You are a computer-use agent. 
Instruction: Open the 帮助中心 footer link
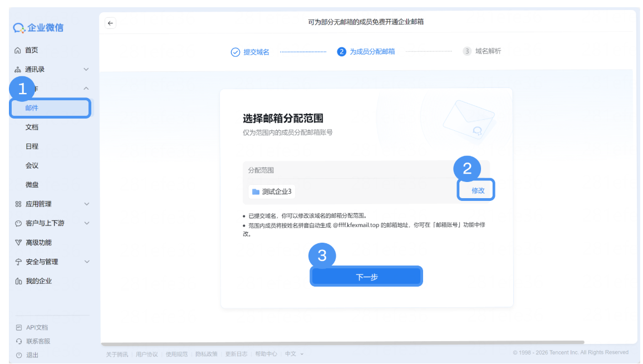point(266,354)
